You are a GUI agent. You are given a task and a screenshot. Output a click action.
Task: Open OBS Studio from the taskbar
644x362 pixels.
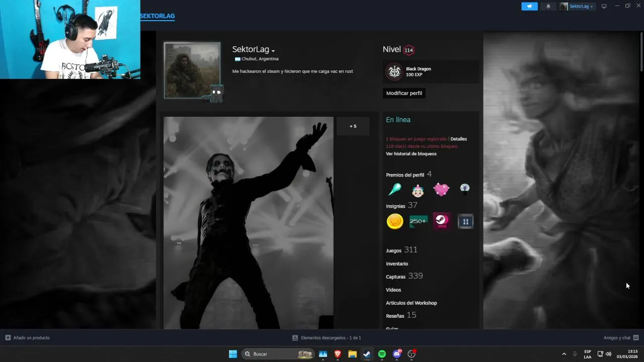click(x=412, y=354)
